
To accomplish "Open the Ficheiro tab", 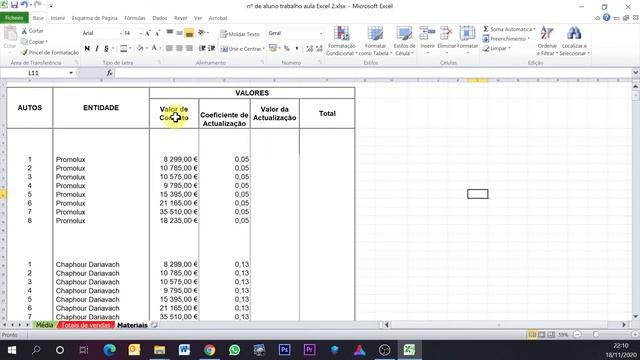I will 14,18.
